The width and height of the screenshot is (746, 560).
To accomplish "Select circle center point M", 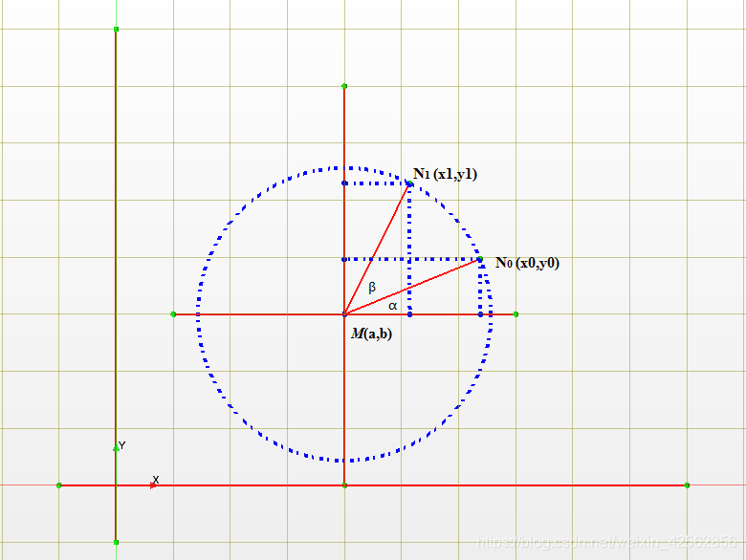I will tap(344, 314).
